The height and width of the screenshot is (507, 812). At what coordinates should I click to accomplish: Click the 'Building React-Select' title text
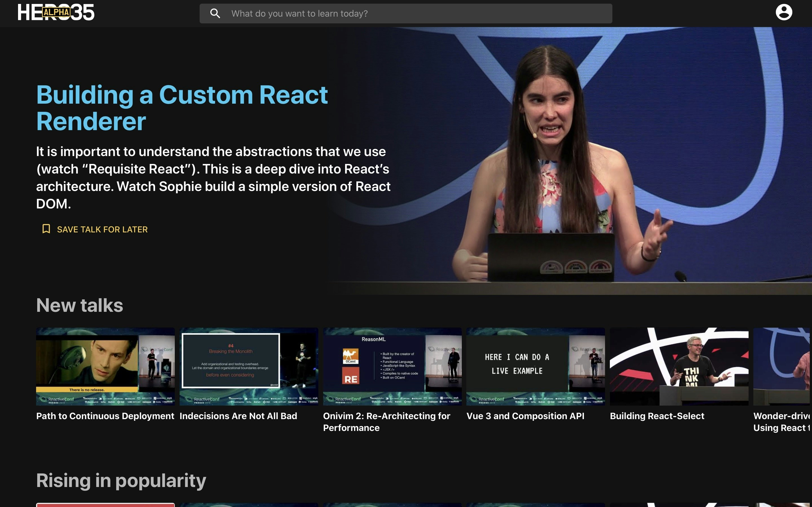[x=657, y=416]
